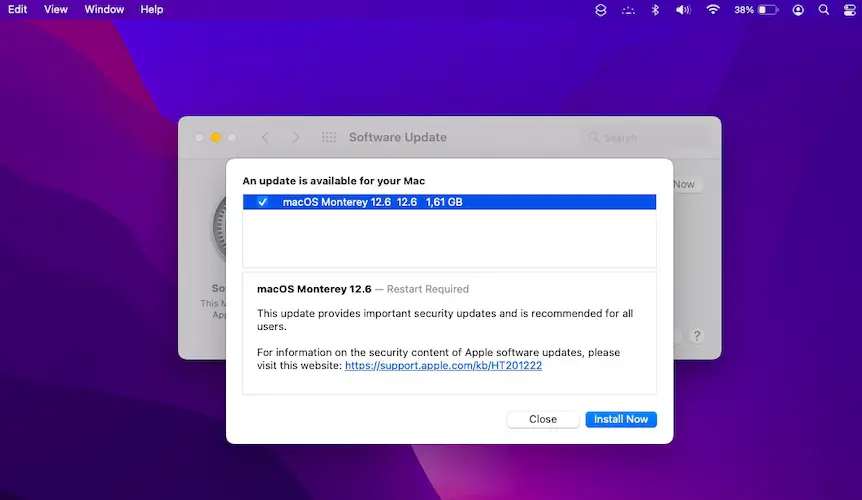Click the Install Now button
The height and width of the screenshot is (500, 862).
pyautogui.click(x=621, y=419)
